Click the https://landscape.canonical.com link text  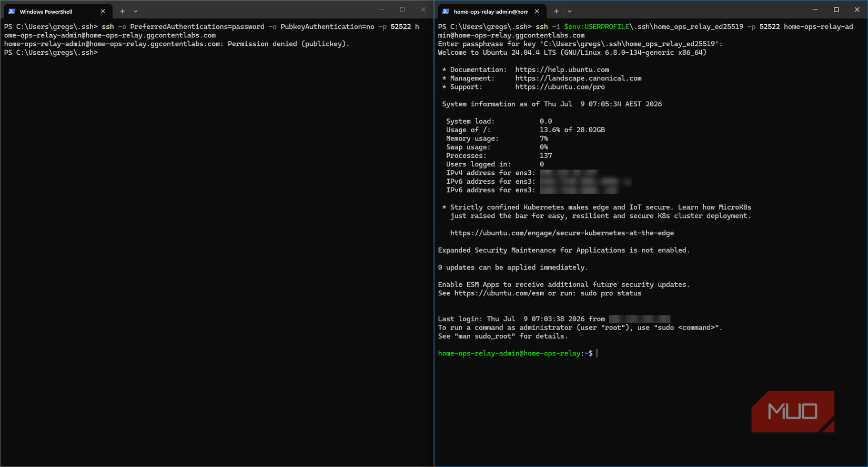click(578, 78)
